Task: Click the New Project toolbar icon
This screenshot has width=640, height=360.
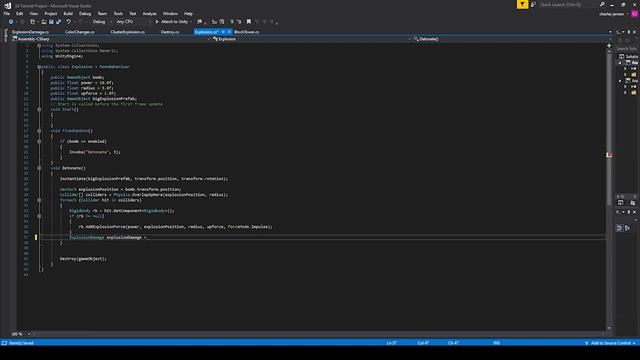Action: tap(33, 22)
